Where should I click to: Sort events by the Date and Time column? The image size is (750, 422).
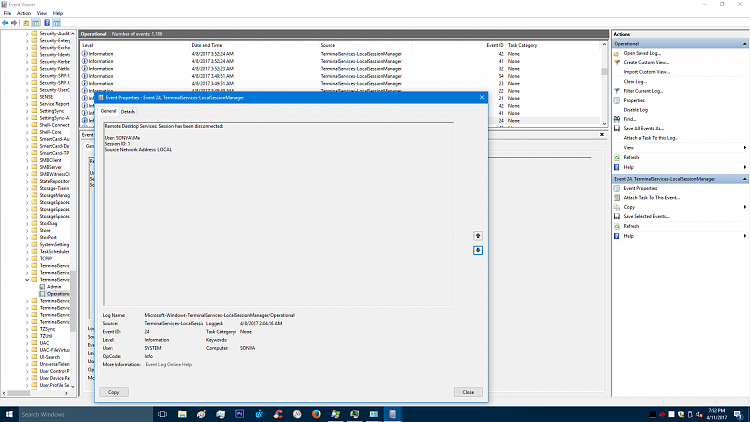tap(254, 45)
